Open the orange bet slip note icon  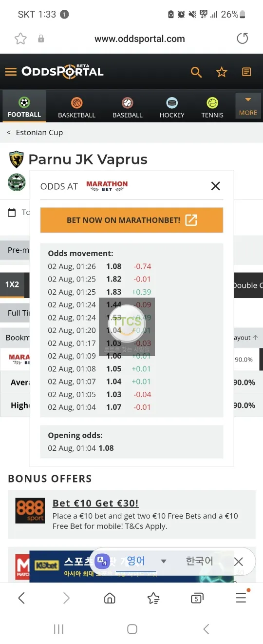pyautogui.click(x=247, y=72)
